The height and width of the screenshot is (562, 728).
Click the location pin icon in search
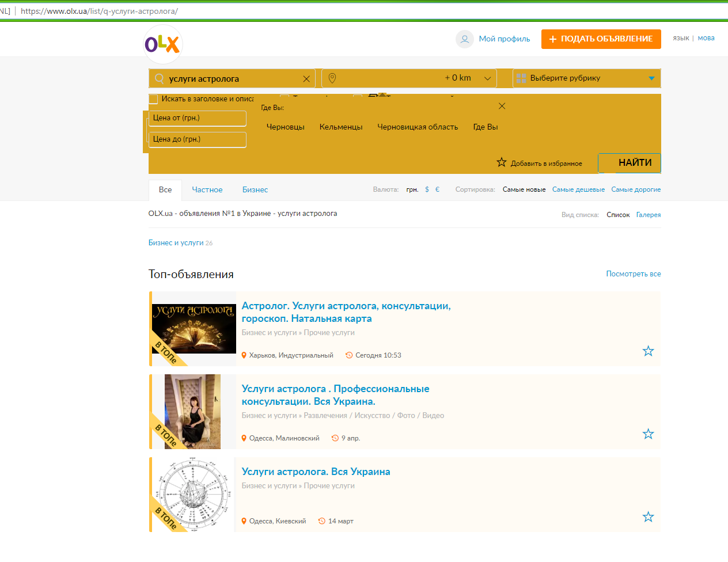point(332,78)
